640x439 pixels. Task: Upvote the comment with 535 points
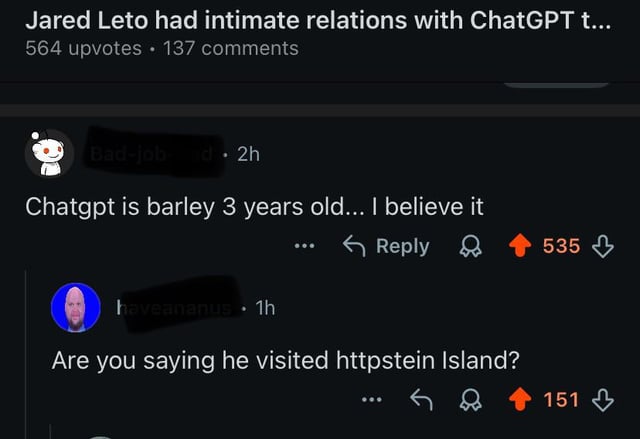pos(518,246)
